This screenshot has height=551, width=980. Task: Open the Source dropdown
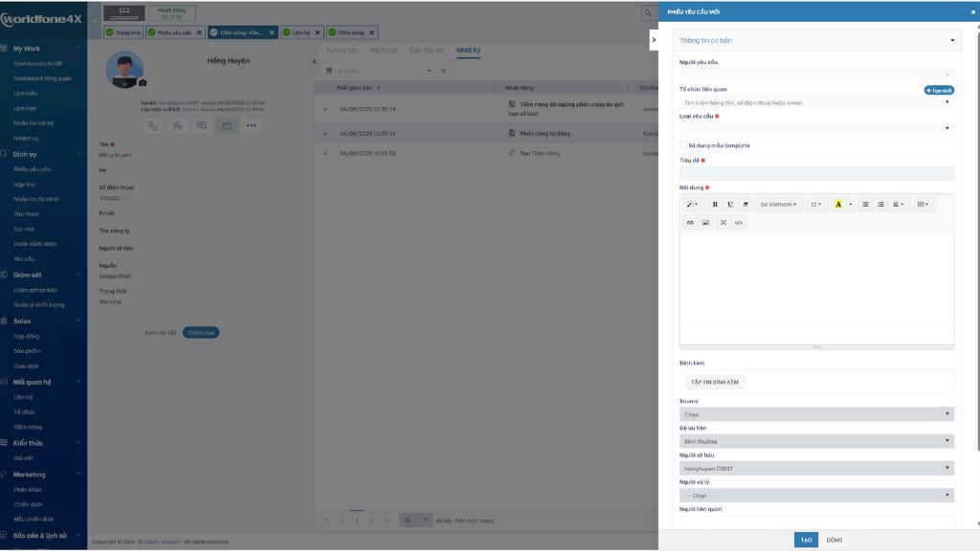[817, 414]
